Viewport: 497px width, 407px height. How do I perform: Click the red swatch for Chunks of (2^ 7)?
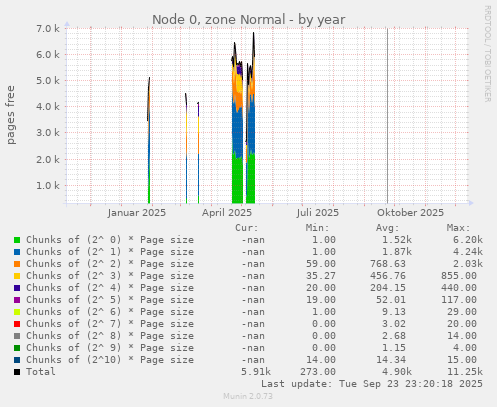(17, 324)
